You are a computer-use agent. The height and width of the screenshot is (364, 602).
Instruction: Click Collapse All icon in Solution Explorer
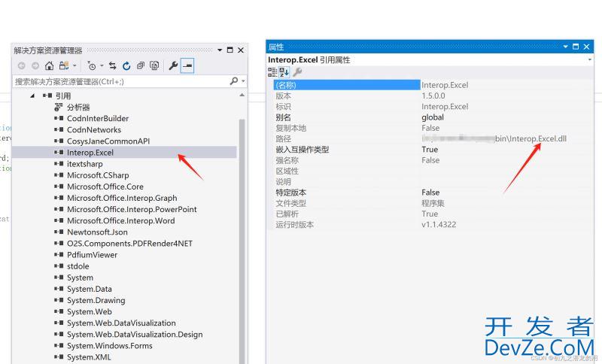point(140,66)
